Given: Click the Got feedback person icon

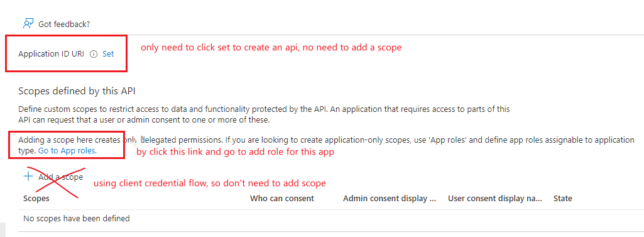Looking at the screenshot, I should [28, 24].
